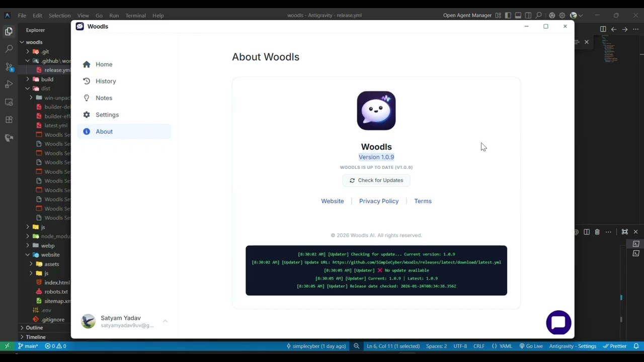Screen dimensions: 644x362
Task: Collapse the dist folder
Action: [44, 88]
